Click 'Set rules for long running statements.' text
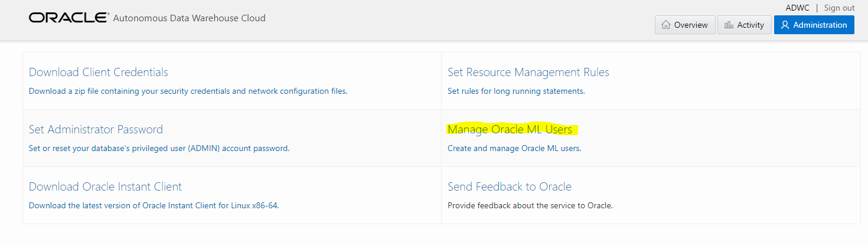868x246 pixels. point(516,91)
